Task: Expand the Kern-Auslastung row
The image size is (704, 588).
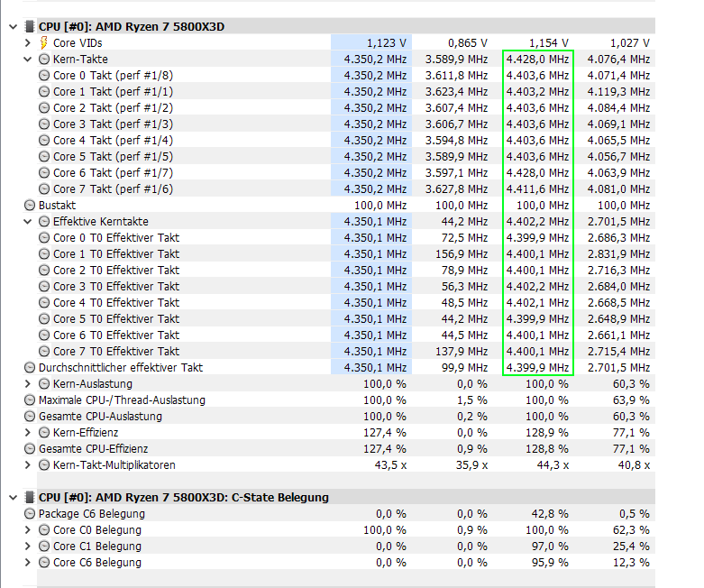Action: click(x=28, y=383)
